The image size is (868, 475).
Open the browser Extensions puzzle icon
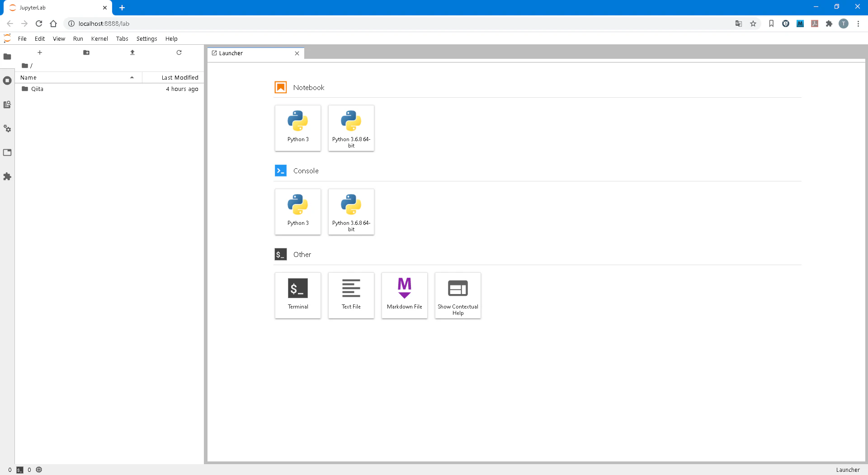tap(829, 24)
